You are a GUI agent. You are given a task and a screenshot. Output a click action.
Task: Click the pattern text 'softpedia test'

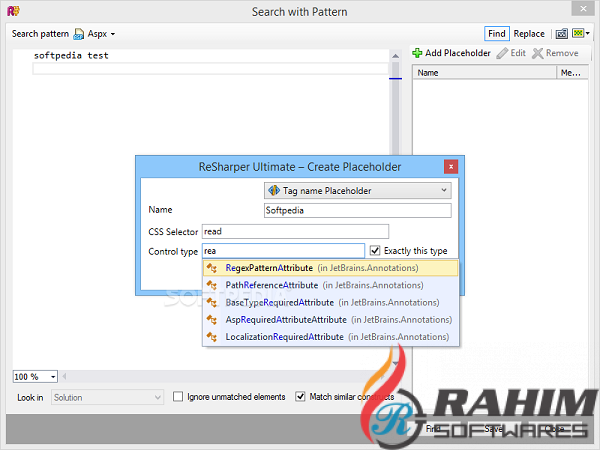tap(71, 56)
